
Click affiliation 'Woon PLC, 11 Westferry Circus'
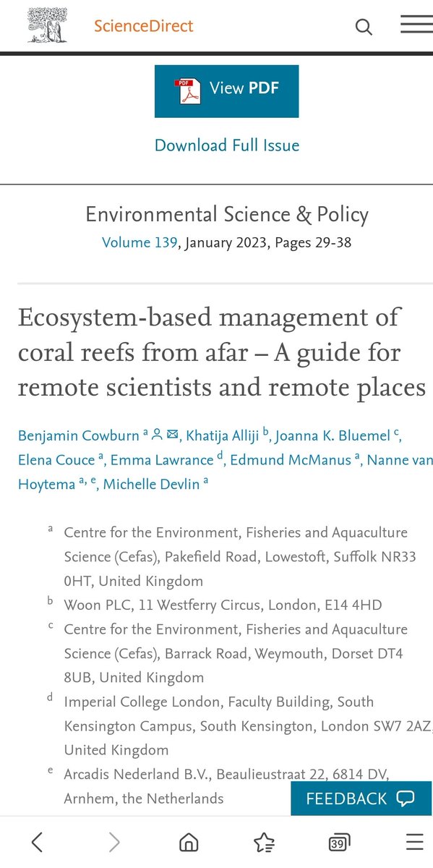(223, 605)
